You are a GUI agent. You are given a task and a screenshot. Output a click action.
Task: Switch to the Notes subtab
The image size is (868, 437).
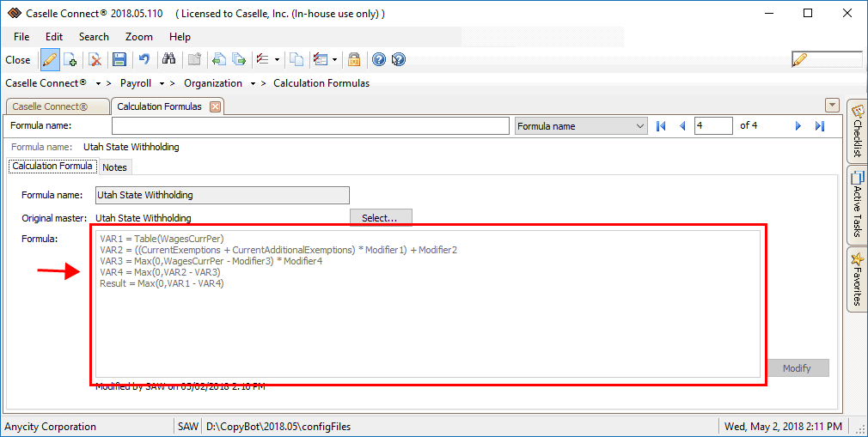tap(114, 167)
